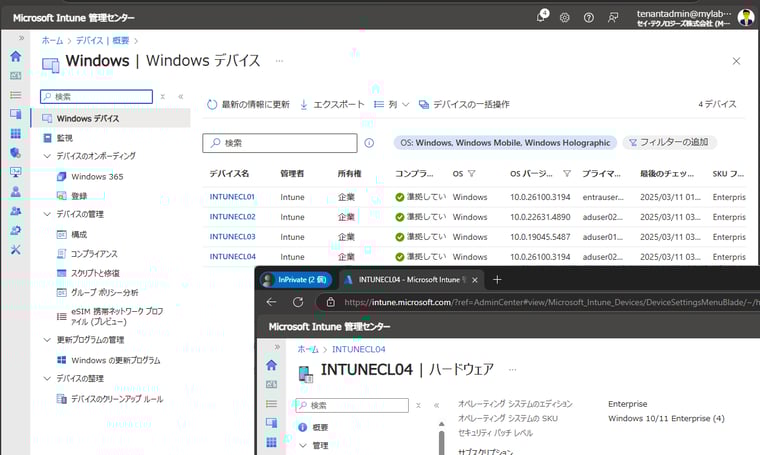760x455 pixels.
Task: Open INTUNECL02 device link
Action: pos(232,217)
